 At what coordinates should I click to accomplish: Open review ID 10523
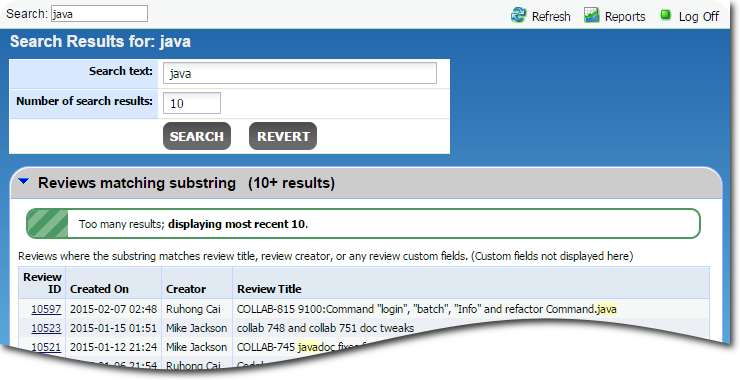click(46, 328)
